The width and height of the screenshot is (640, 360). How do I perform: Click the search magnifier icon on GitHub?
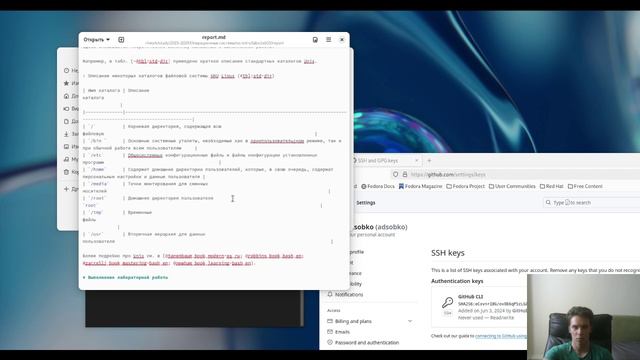point(548,202)
